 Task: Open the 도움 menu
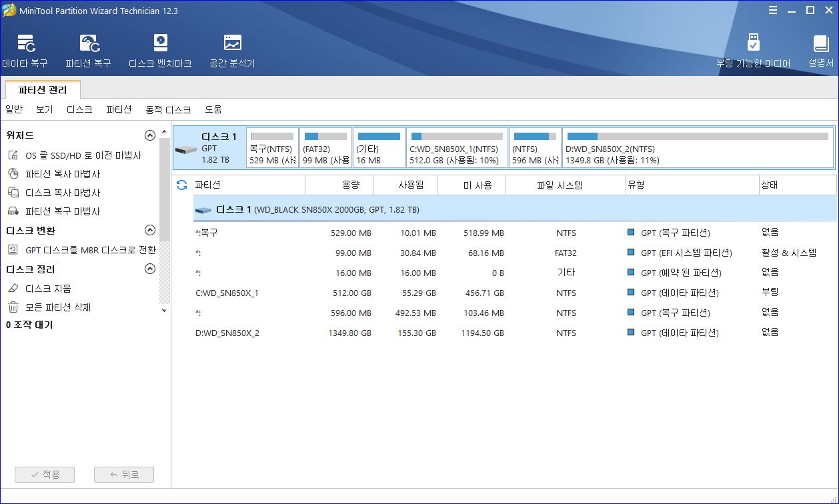(x=213, y=109)
